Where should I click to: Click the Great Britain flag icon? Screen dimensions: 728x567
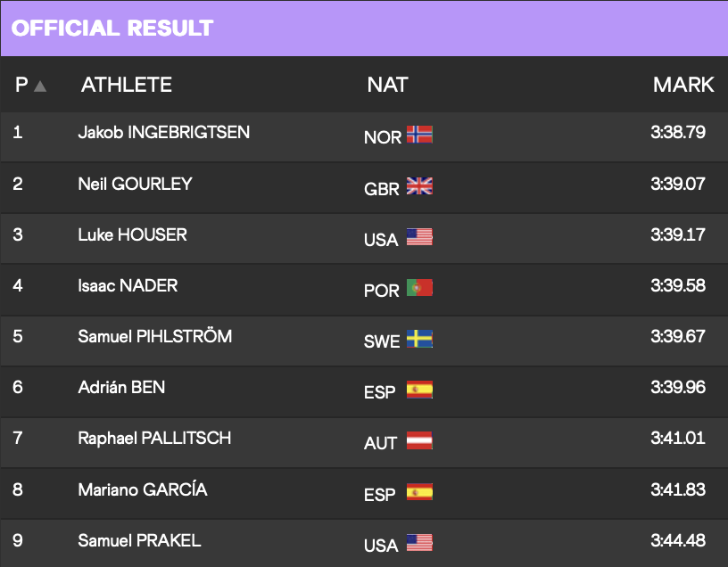[419, 186]
